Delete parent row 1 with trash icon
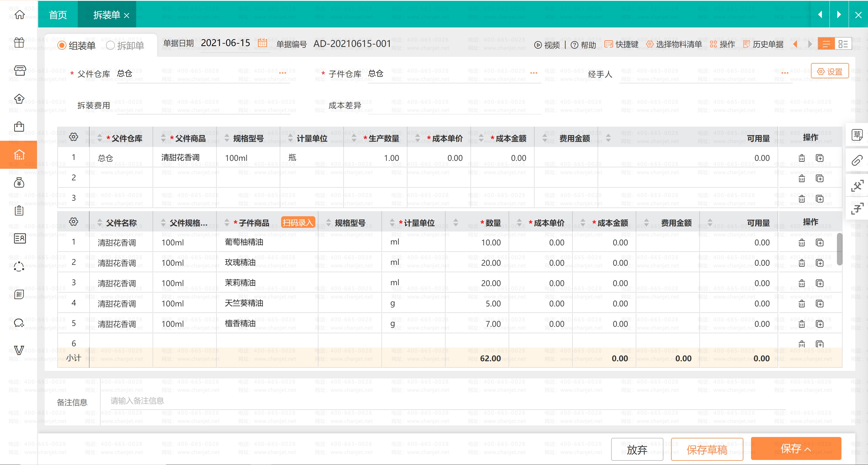This screenshot has height=465, width=868. pyautogui.click(x=802, y=158)
